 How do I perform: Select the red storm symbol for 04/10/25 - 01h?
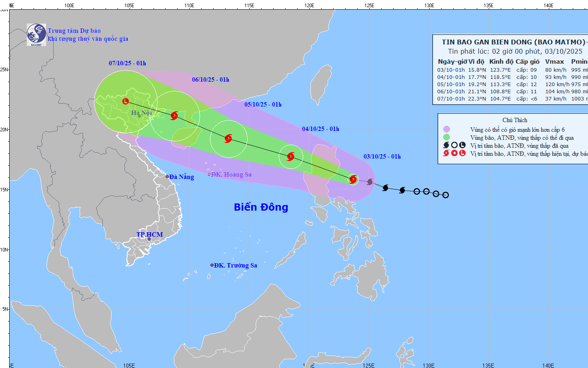291,156
